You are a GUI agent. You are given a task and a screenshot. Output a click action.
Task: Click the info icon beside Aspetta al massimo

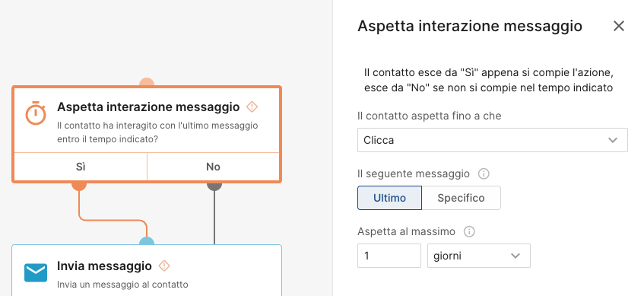tap(469, 232)
